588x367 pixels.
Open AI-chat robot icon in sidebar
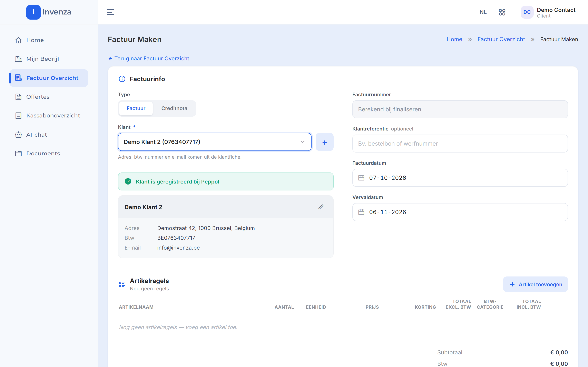[x=18, y=135]
